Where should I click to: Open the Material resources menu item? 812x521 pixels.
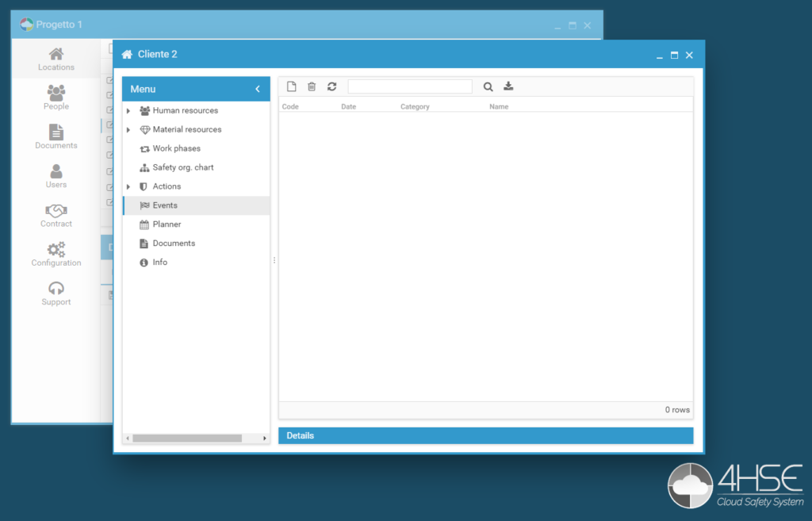[187, 129]
